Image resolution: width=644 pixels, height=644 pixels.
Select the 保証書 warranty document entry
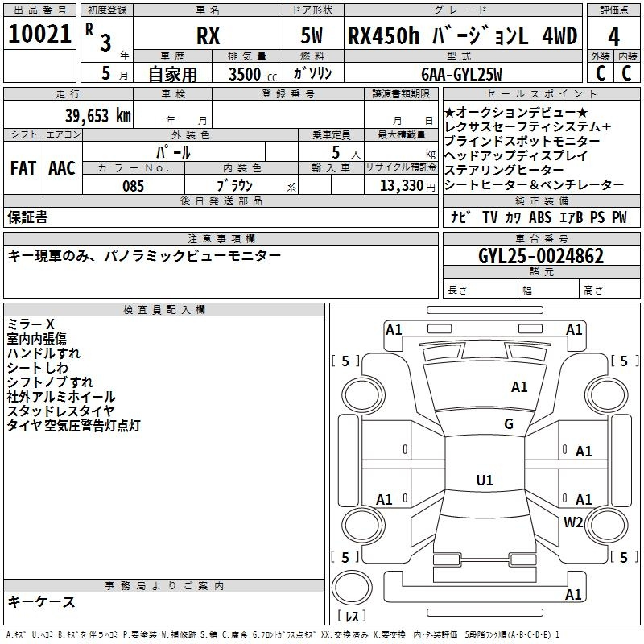27,217
